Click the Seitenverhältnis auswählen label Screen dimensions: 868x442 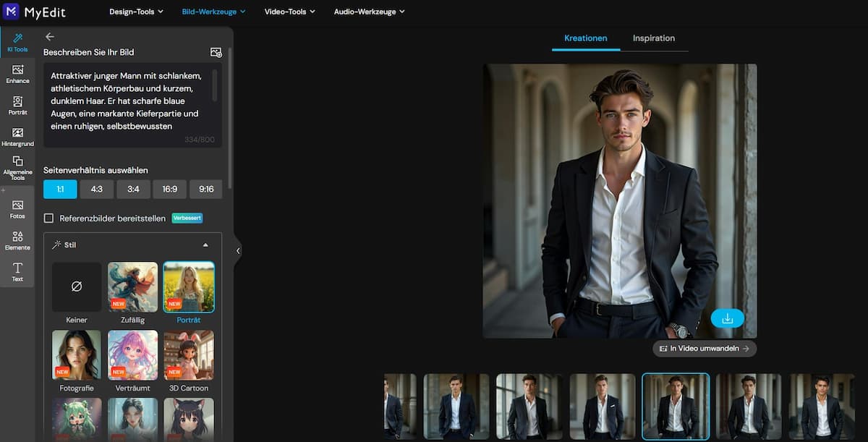coord(95,170)
